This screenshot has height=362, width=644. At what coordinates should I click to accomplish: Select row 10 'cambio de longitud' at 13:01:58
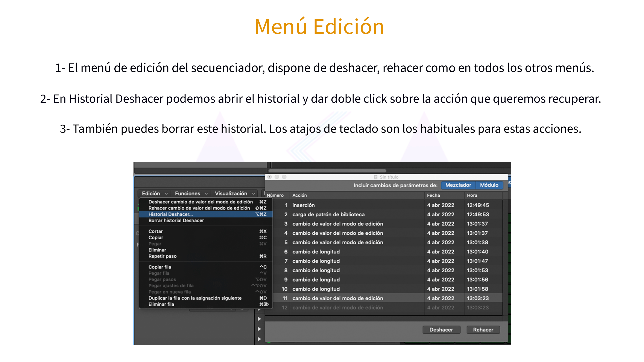(x=384, y=289)
